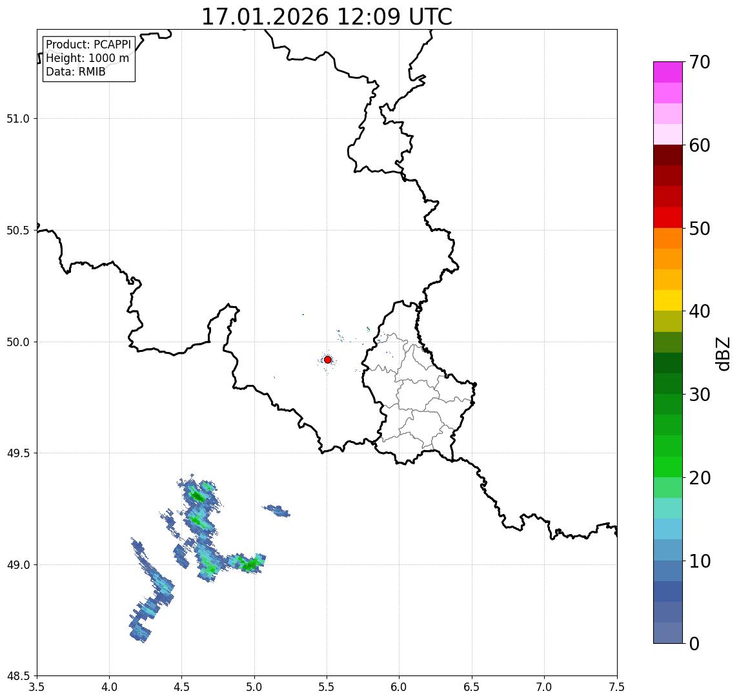Screen dimensions: 739x700
Task: Click longitude axis label 4.0
Action: (x=109, y=687)
